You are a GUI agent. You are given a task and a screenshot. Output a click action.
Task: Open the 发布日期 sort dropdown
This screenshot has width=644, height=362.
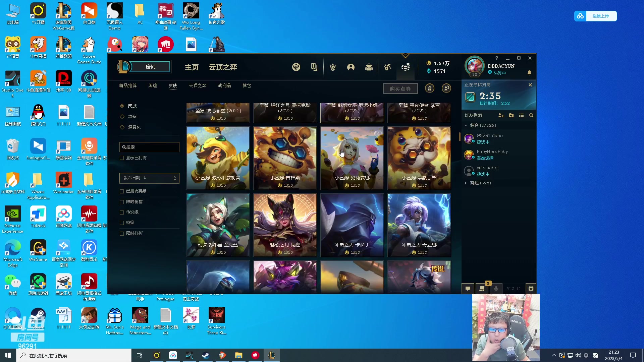pyautogui.click(x=149, y=178)
